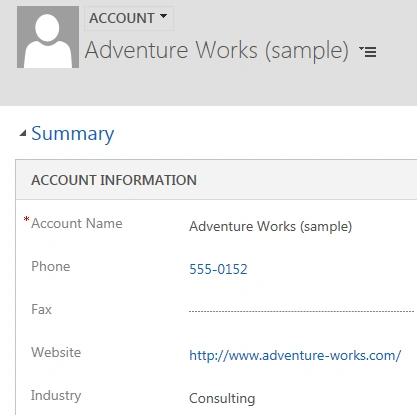Image resolution: width=417 pixels, height=415 pixels.
Task: Click the empty Fax field
Action: coord(301,311)
